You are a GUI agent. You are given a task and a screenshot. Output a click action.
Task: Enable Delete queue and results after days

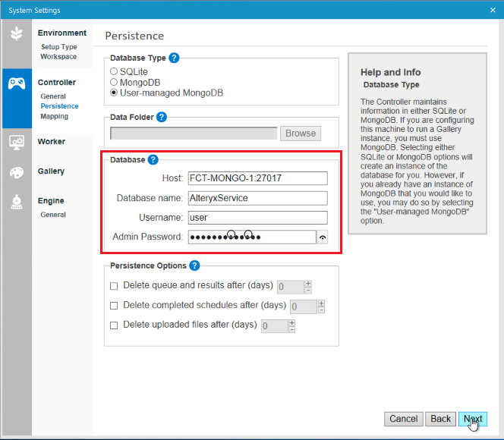point(114,286)
